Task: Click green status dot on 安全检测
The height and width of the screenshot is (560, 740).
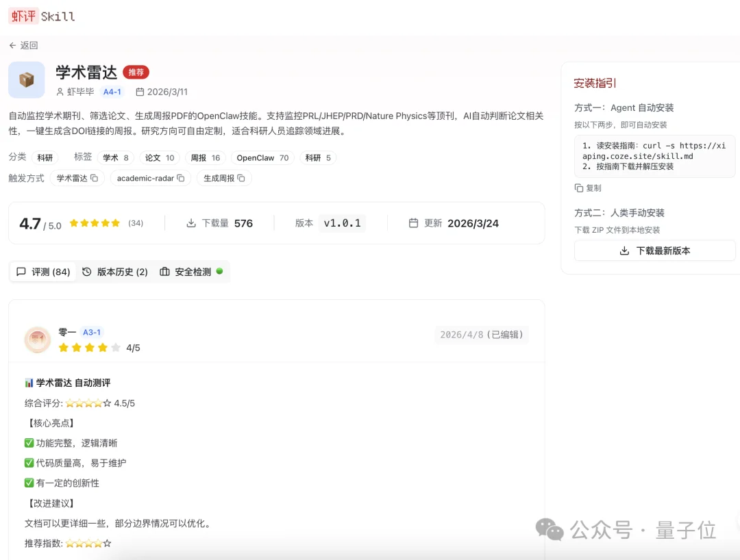Action: pyautogui.click(x=220, y=271)
